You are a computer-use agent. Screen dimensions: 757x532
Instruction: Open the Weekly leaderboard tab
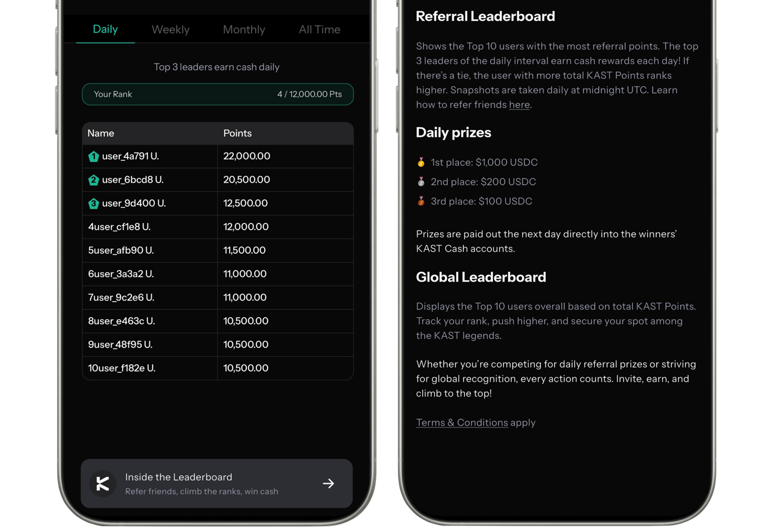pyautogui.click(x=171, y=30)
